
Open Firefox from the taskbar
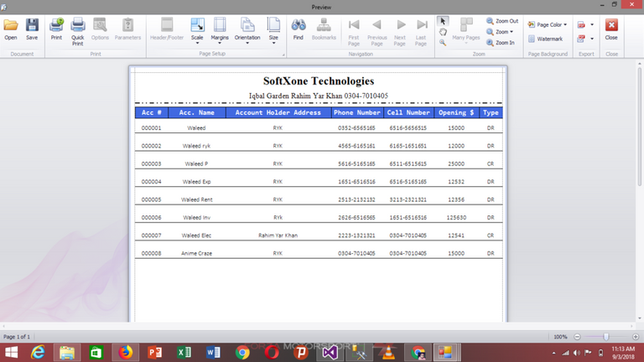click(x=125, y=353)
